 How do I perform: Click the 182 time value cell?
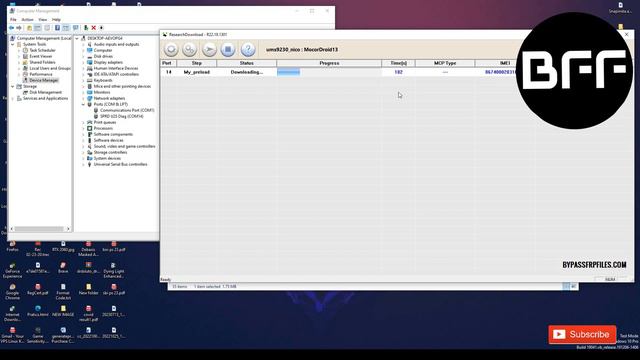(x=398, y=72)
